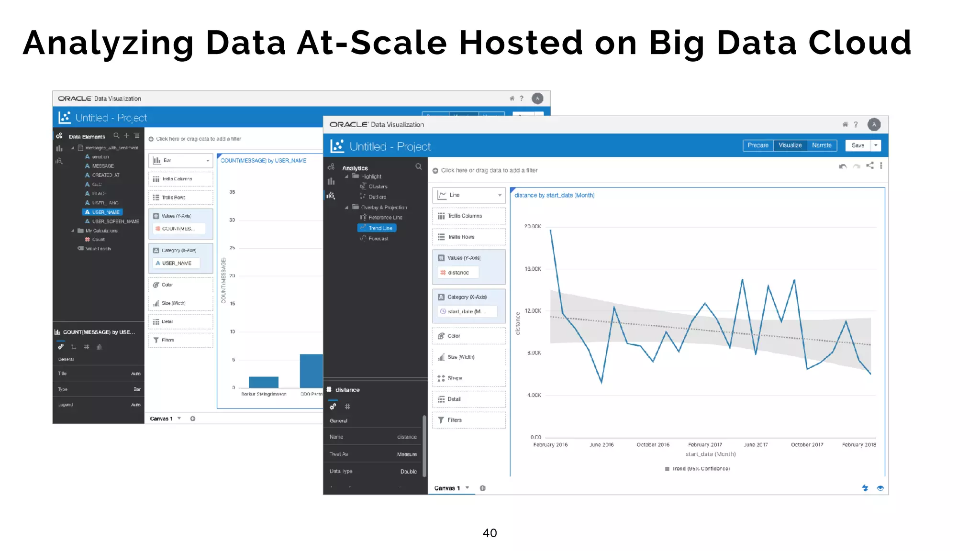Open Canvas 1 dropdown in back window
The width and height of the screenshot is (980, 551).
click(179, 419)
